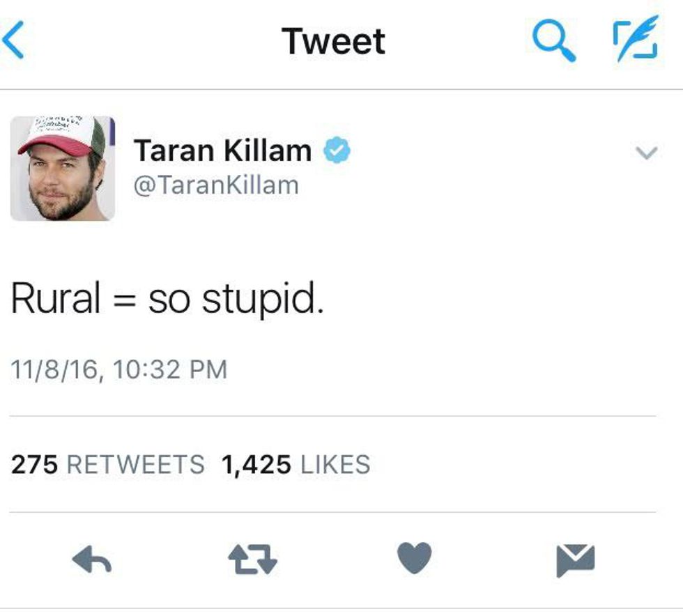The image size is (683, 616).
Task: Click the 10:32 PM time text
Action: pyautogui.click(x=169, y=369)
